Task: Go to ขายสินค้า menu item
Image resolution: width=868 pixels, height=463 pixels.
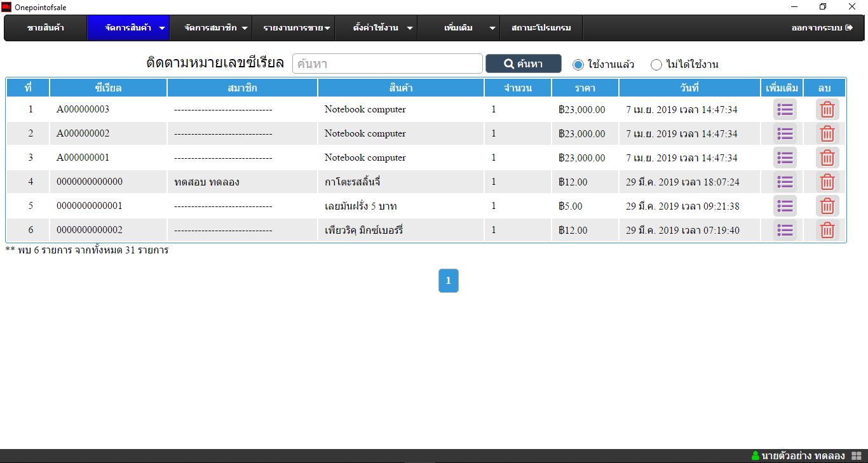Action: pos(46,28)
